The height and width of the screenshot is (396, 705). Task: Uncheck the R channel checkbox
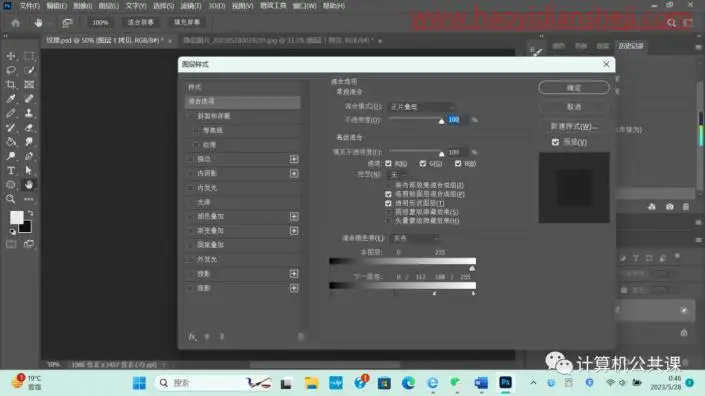388,164
